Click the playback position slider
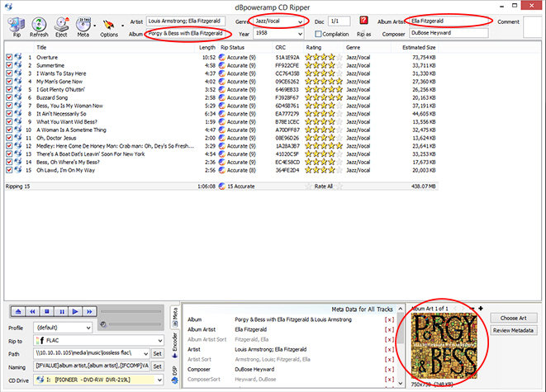Image resolution: width=546 pixels, height=392 pixels. 131,312
